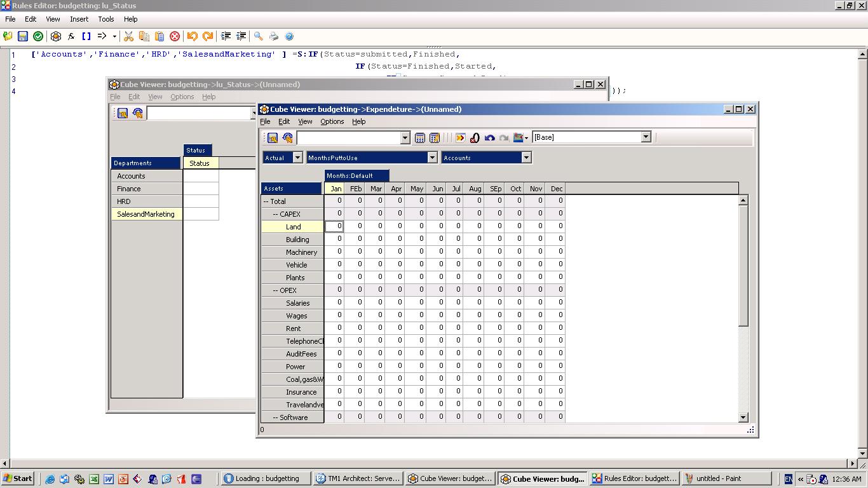This screenshot has width=868, height=488.
Task: Open the MonthsPuttoUse dimension dropdown
Action: click(x=433, y=158)
